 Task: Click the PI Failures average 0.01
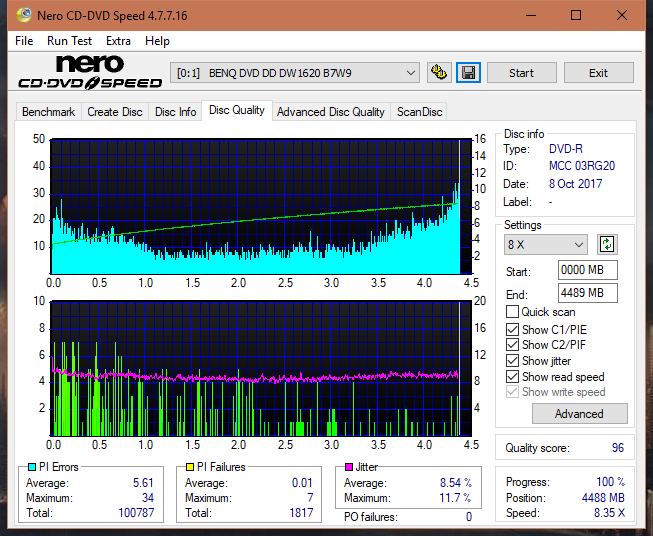(302, 483)
